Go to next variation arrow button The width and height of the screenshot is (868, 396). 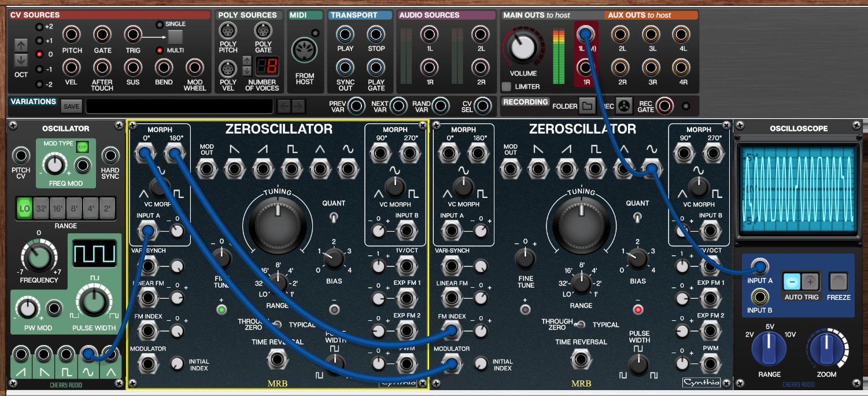tap(298, 106)
